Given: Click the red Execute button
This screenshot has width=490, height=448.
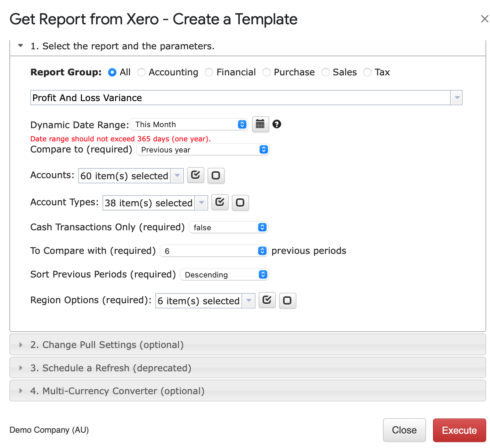Looking at the screenshot, I should coord(459,430).
